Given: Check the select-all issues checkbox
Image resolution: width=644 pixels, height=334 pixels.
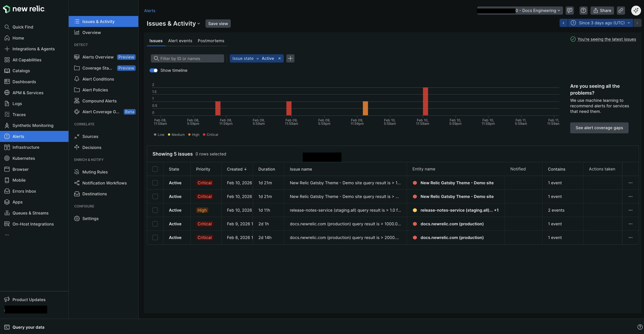Looking at the screenshot, I should pyautogui.click(x=155, y=169).
